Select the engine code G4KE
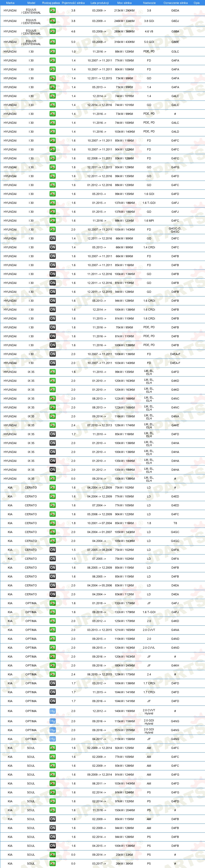 click(175, 425)
